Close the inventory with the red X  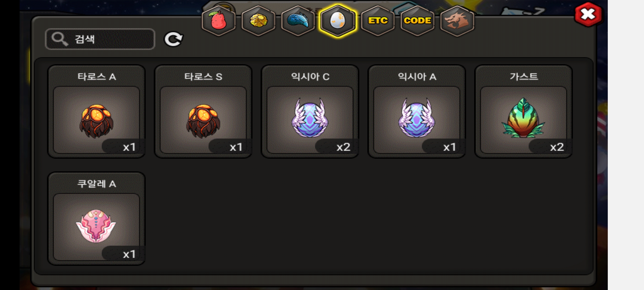click(x=588, y=14)
